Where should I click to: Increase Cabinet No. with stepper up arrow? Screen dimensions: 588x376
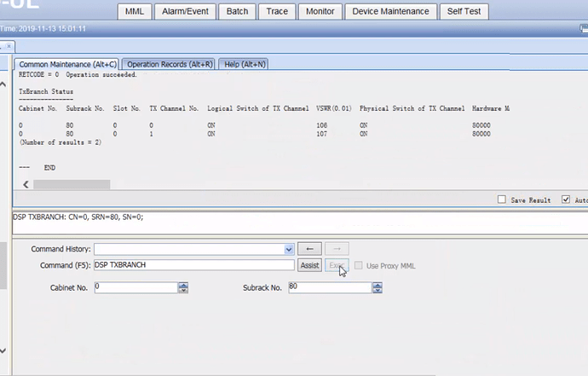183,285
